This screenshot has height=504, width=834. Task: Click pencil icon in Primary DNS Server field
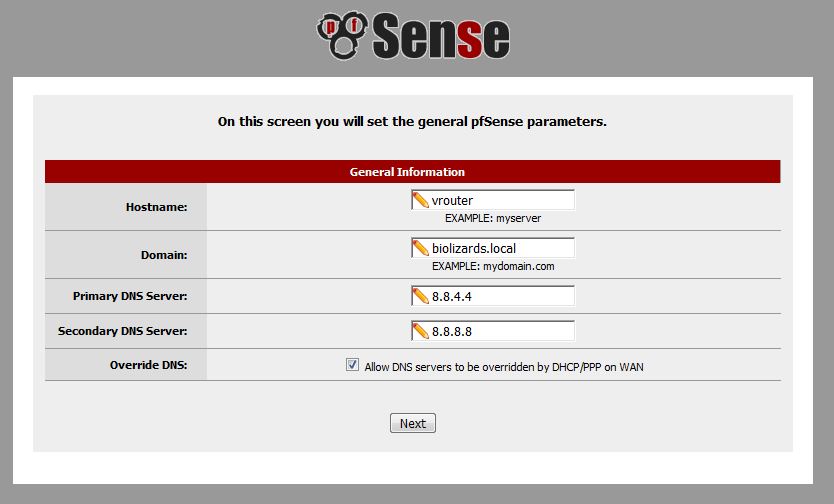click(420, 296)
